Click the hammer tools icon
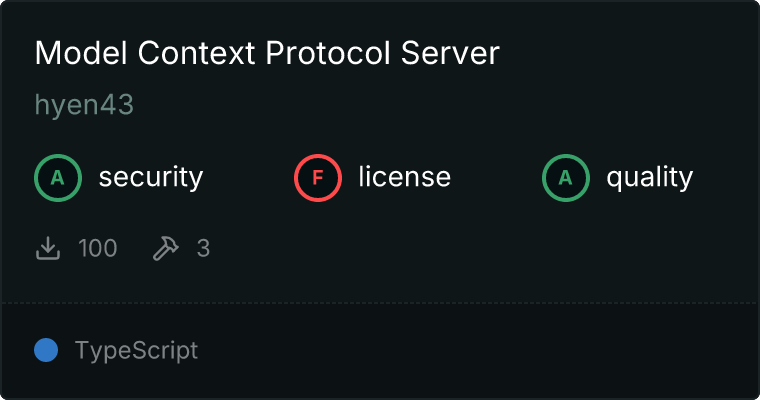Image resolution: width=760 pixels, height=400 pixels. click(164, 248)
